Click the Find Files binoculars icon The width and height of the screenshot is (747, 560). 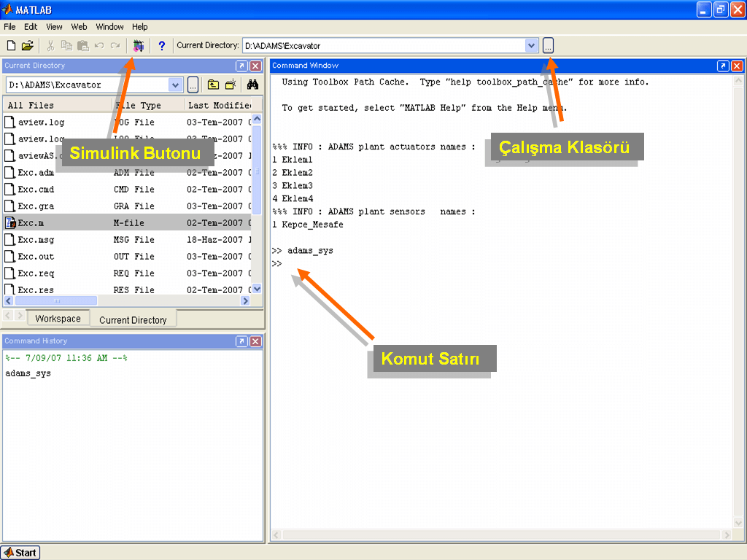[252, 85]
